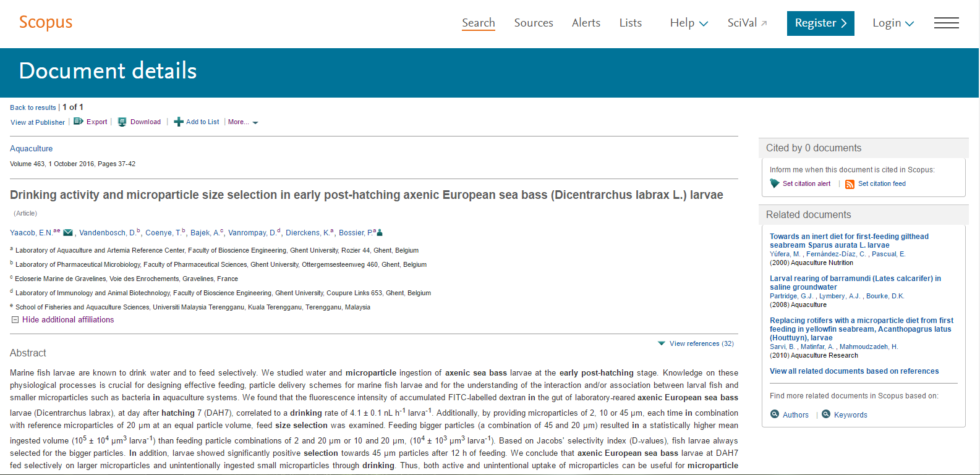Viewport: 980px width, 475px height.
Task: Click the SciVal external link arrow
Action: click(x=764, y=23)
